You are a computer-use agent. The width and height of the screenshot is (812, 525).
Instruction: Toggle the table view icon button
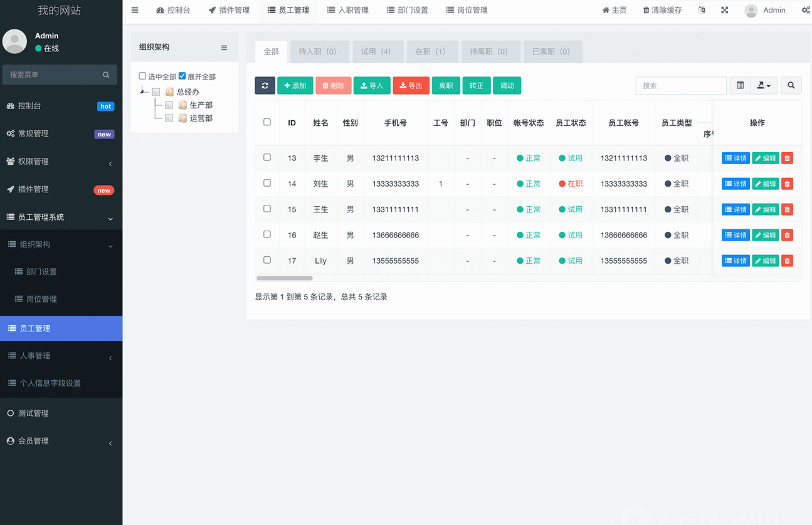point(740,86)
